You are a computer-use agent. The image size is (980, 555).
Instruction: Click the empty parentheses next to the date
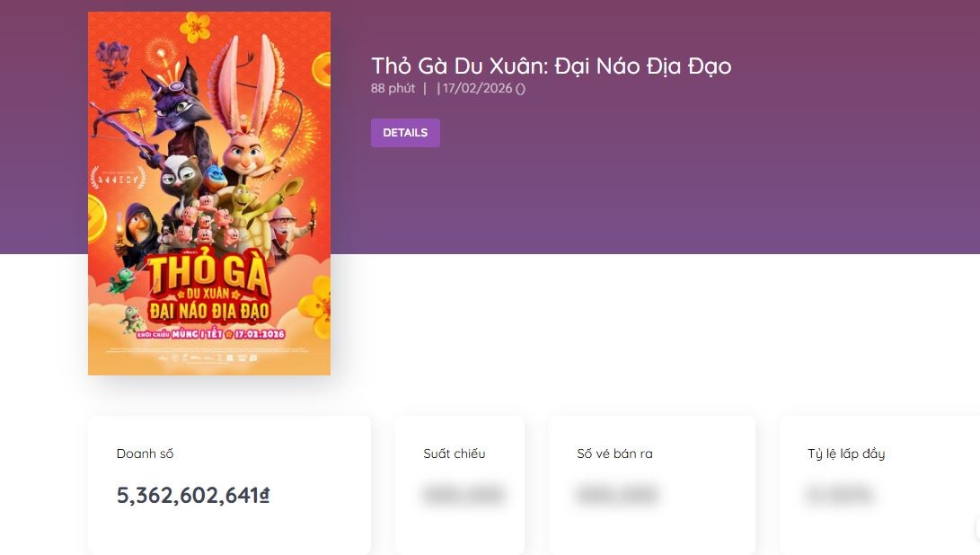[520, 88]
